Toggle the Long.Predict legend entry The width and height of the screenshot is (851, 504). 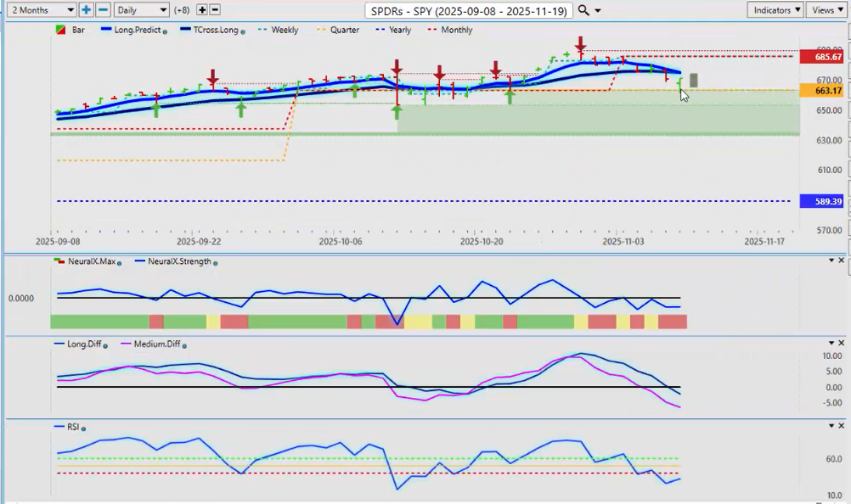[x=130, y=30]
